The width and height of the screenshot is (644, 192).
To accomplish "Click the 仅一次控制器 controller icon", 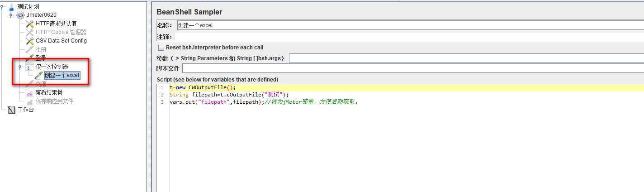I will click(x=29, y=67).
